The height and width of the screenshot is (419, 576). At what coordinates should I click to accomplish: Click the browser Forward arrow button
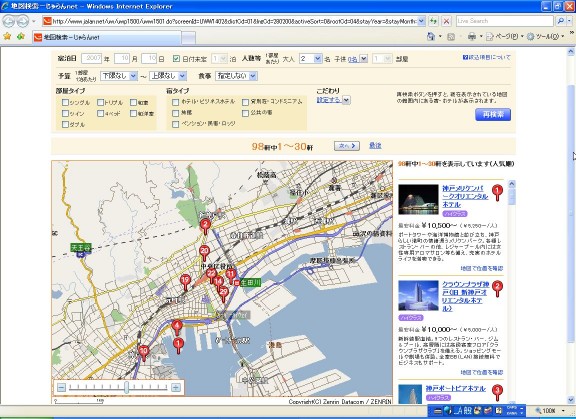pyautogui.click(x=22, y=21)
